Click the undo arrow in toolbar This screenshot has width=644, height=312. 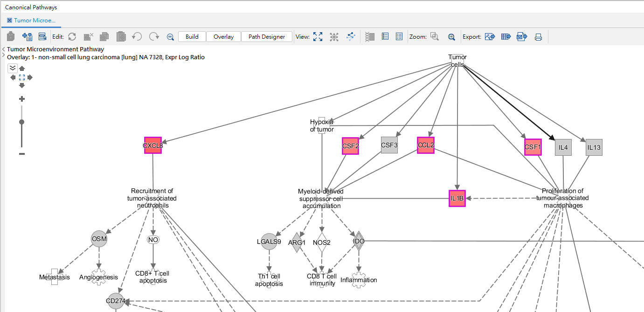137,36
